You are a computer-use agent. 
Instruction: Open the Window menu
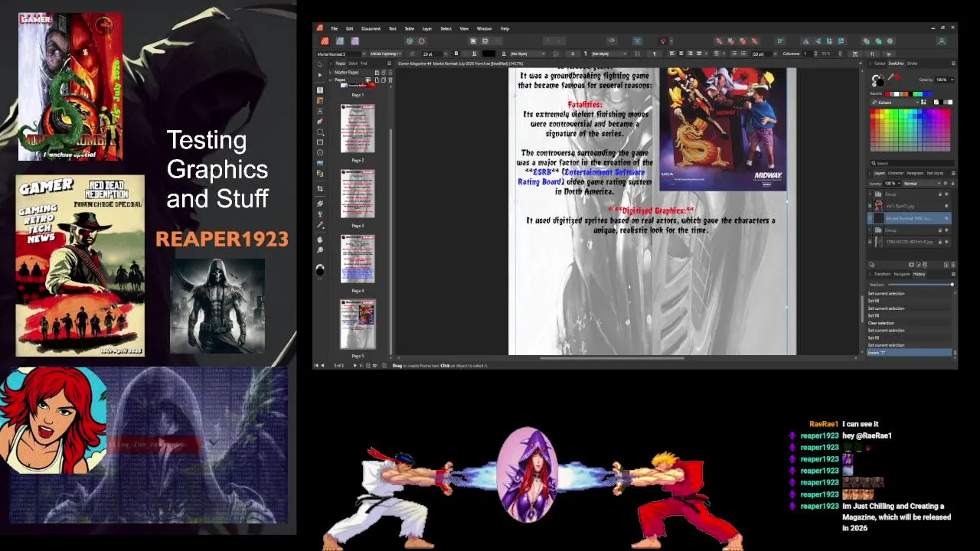point(484,28)
